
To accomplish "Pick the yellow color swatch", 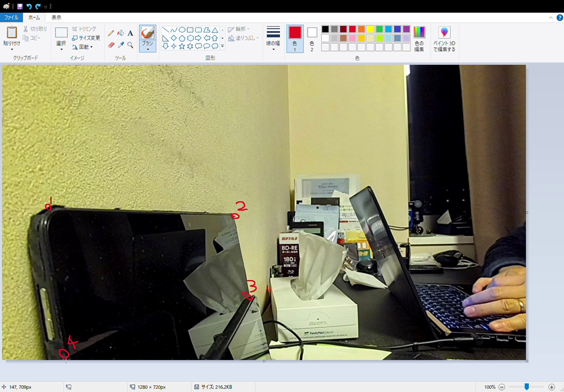I will (x=370, y=29).
